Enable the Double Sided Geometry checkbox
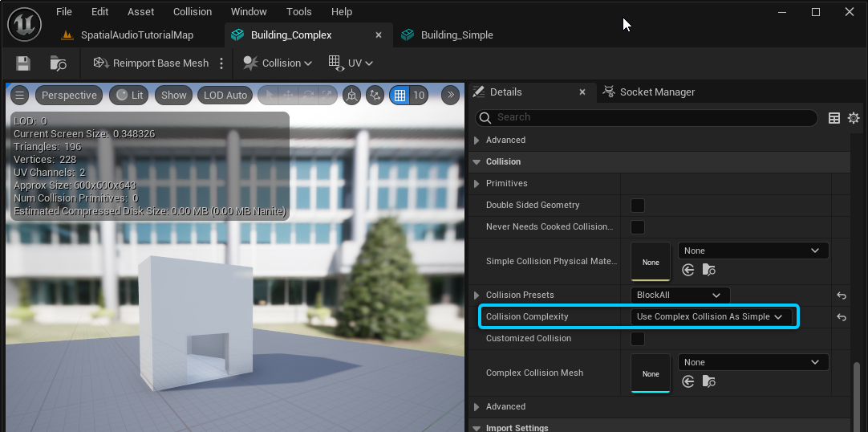 click(x=638, y=206)
